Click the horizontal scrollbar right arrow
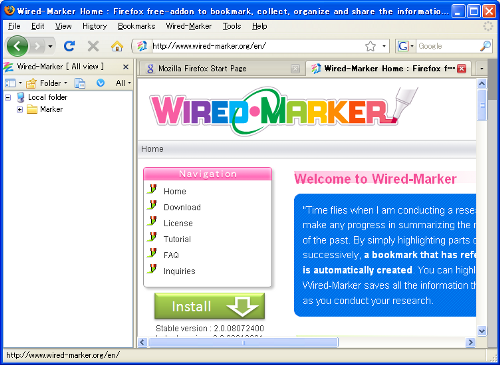 coord(470,342)
